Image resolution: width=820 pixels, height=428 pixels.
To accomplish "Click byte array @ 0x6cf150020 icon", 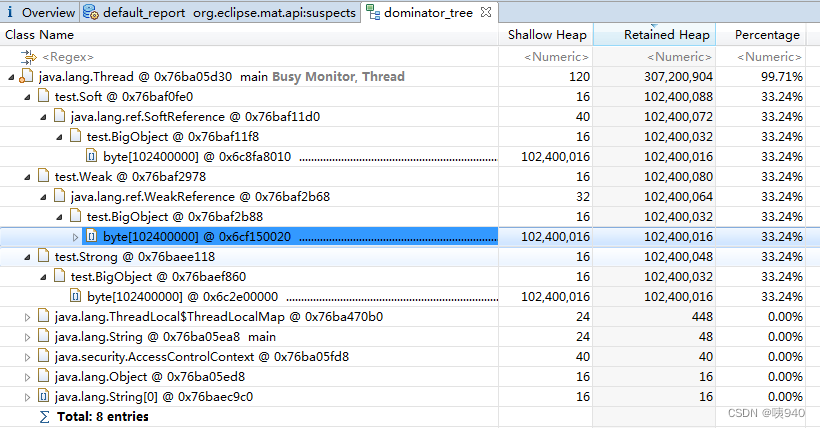I will tap(92, 236).
